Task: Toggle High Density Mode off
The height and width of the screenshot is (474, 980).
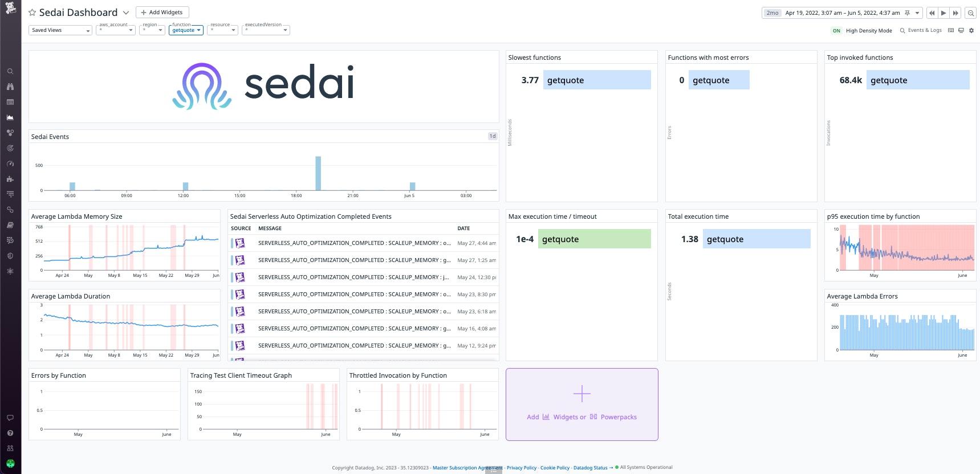Action: 836,31
